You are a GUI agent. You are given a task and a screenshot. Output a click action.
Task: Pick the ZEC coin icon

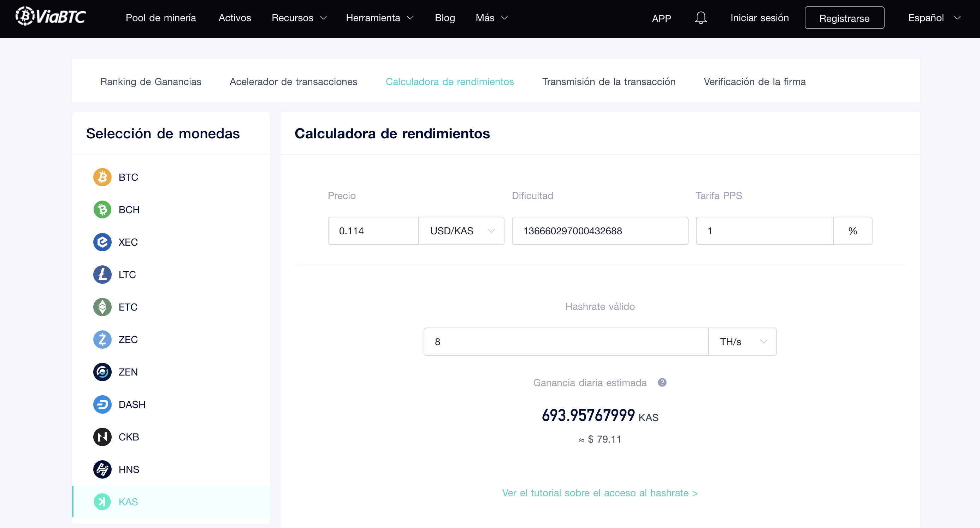pyautogui.click(x=102, y=340)
